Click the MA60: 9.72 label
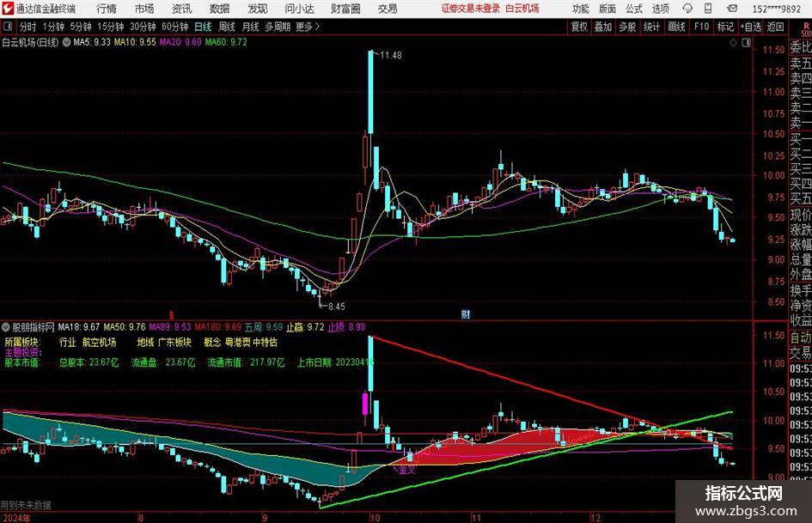The width and height of the screenshot is (812, 523). click(226, 42)
